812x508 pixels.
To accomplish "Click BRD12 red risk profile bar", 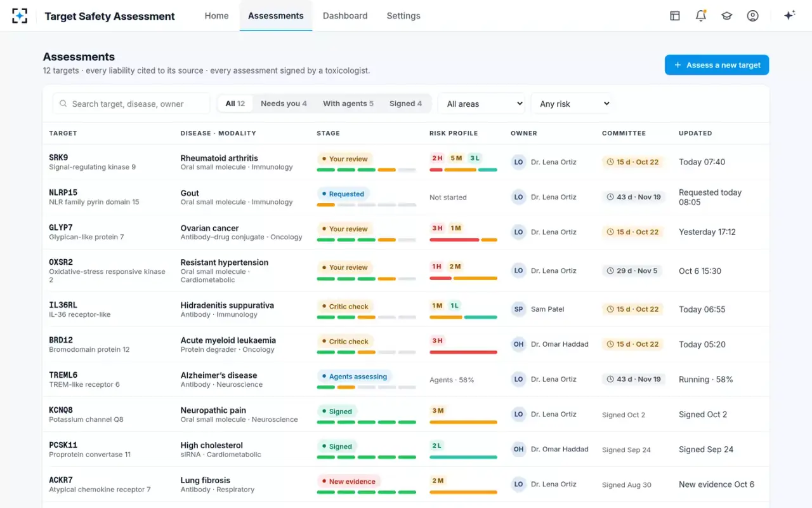I will click(463, 352).
